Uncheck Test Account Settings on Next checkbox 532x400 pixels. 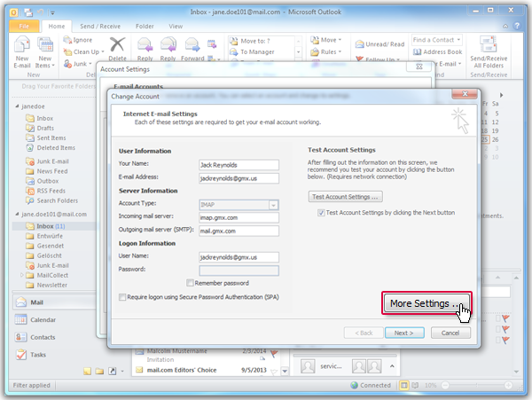coord(321,213)
